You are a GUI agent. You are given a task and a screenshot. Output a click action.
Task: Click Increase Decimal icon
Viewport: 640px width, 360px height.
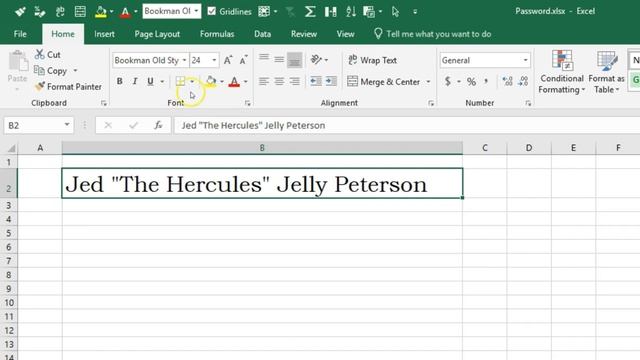click(x=507, y=82)
